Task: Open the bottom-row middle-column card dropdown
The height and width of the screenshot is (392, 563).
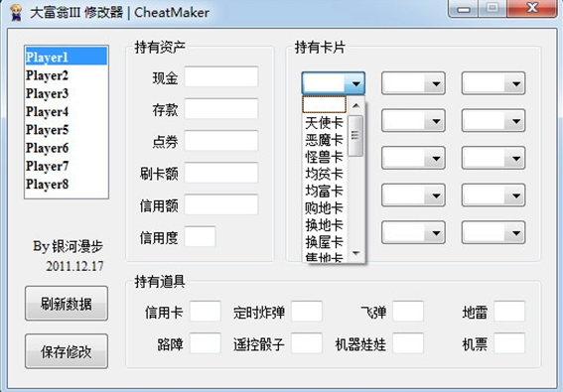Action: coord(413,232)
